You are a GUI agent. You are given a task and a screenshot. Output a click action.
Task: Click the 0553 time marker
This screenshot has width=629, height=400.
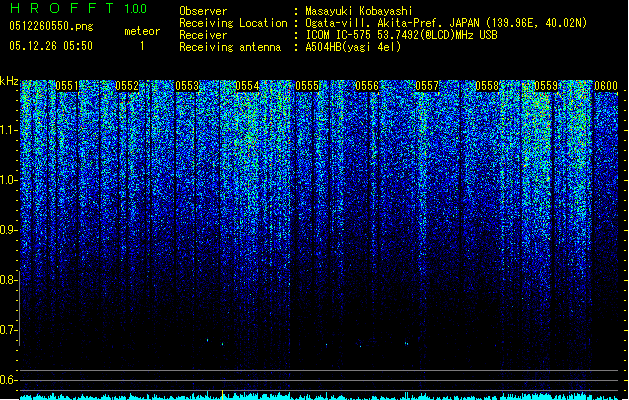click(187, 86)
